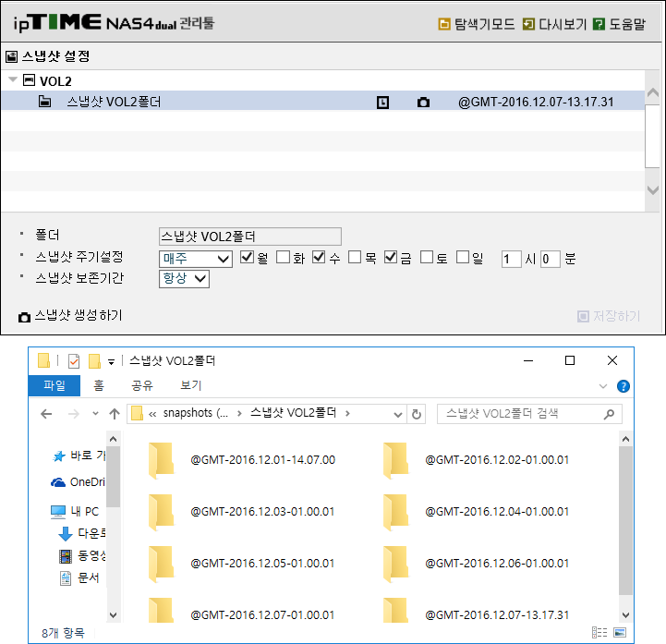
Task: Open 다운로드 folder in sidebar
Action: (x=82, y=533)
